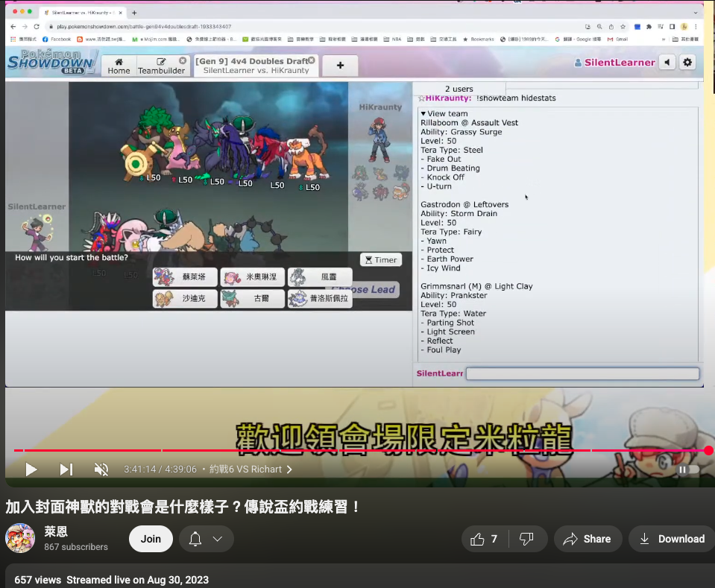Click the Showdown options gear icon
Image resolution: width=715 pixels, height=588 pixels.
(687, 63)
